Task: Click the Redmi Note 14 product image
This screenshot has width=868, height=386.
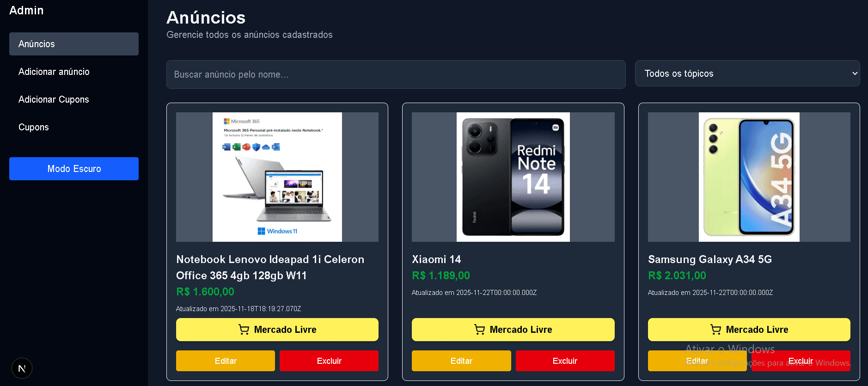Action: [513, 177]
